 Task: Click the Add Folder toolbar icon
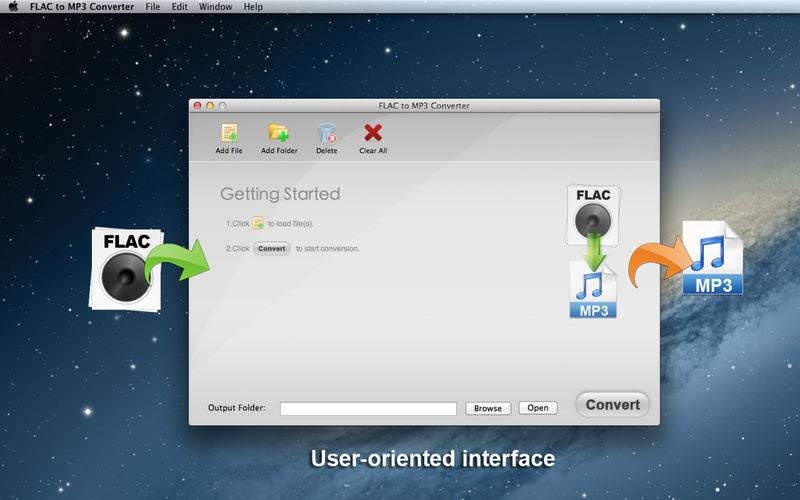(x=279, y=133)
